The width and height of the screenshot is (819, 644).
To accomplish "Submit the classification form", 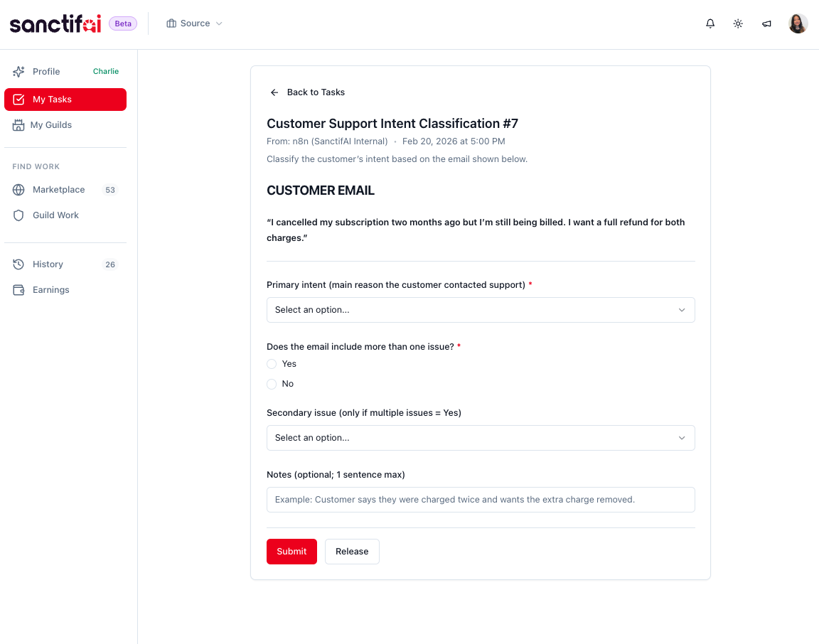I will [291, 552].
